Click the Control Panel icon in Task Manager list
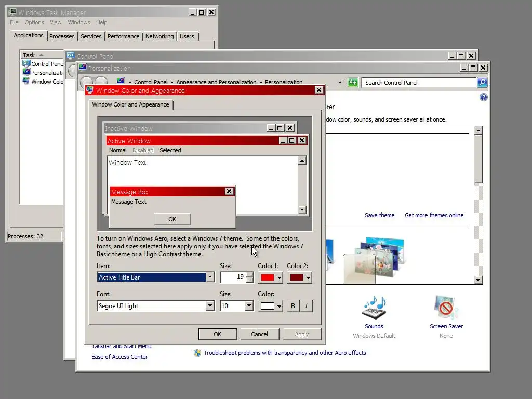Viewport: 532px width, 399px height. (26, 63)
